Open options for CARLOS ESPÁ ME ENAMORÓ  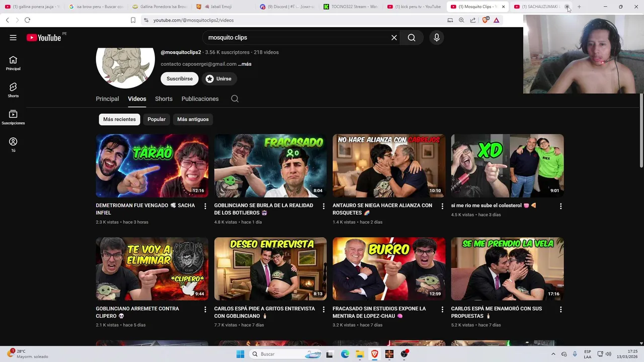[560, 310]
